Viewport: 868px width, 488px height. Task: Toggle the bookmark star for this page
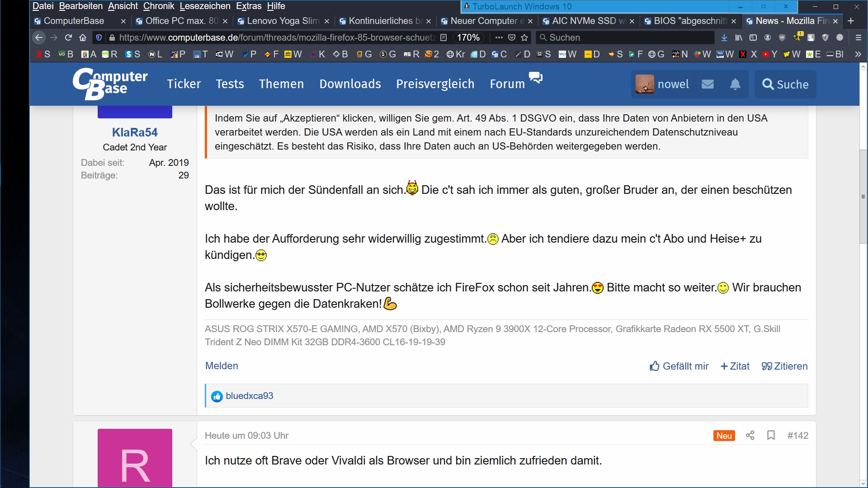click(x=525, y=38)
